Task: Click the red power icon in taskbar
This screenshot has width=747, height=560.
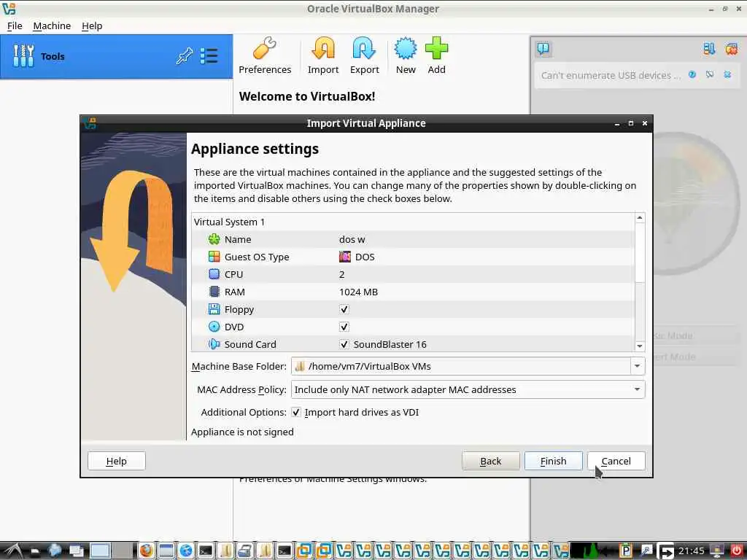Action: click(736, 551)
